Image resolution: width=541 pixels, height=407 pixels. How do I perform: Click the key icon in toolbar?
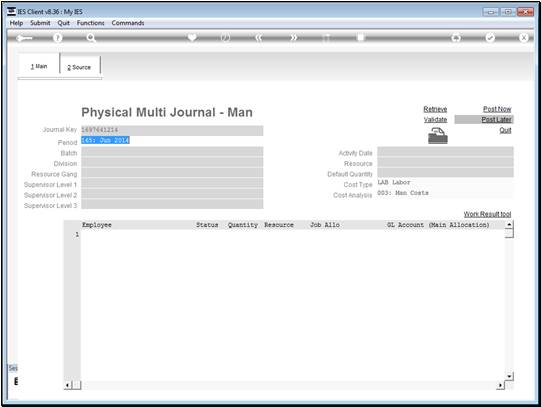click(x=24, y=38)
